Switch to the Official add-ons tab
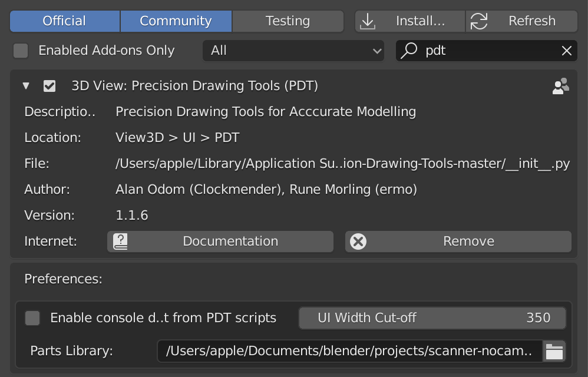This screenshot has height=377, width=588. point(64,21)
